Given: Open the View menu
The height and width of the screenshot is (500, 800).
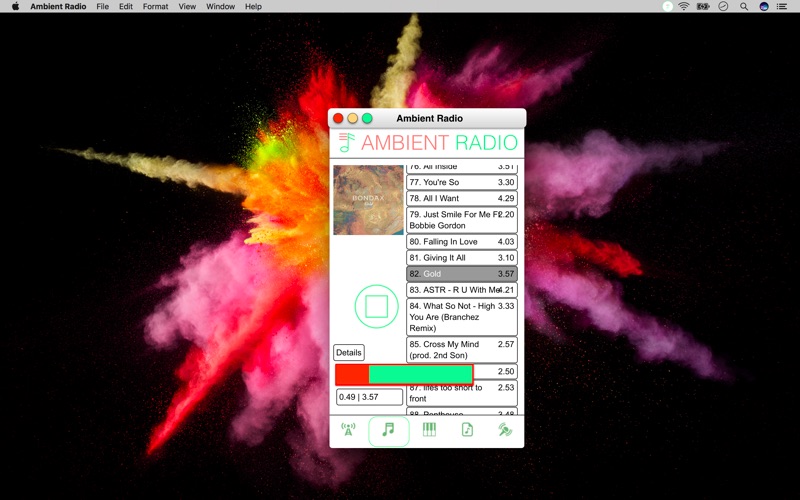Looking at the screenshot, I should (x=187, y=7).
